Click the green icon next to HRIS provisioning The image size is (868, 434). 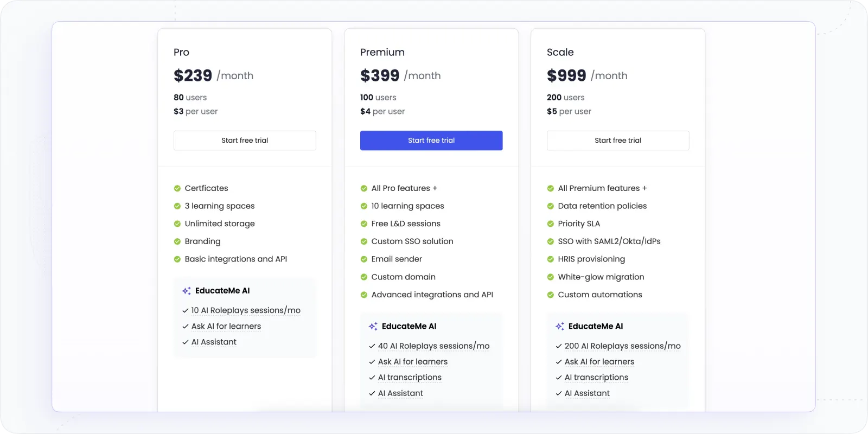tap(550, 259)
